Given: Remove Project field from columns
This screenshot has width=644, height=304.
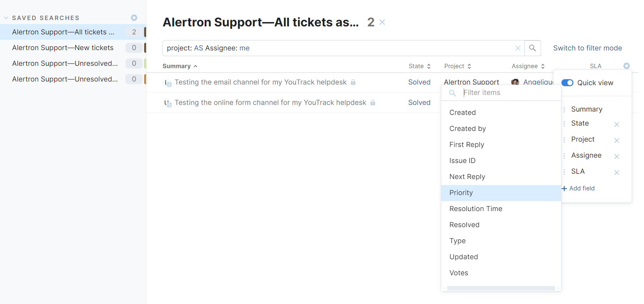Looking at the screenshot, I should [617, 140].
